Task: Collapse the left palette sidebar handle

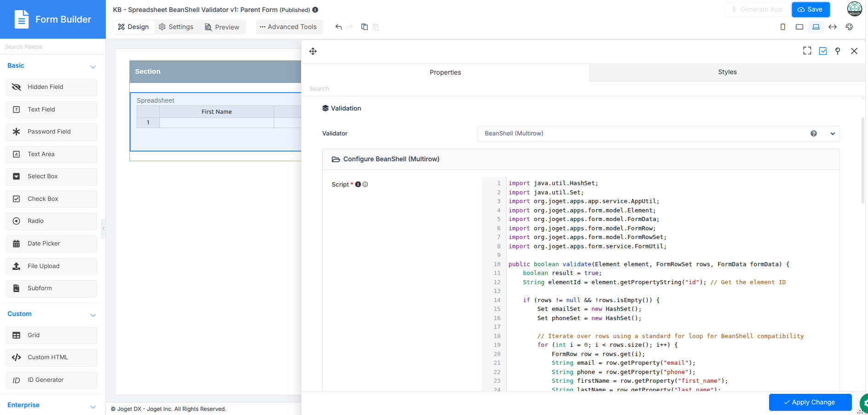Action: pyautogui.click(x=104, y=228)
